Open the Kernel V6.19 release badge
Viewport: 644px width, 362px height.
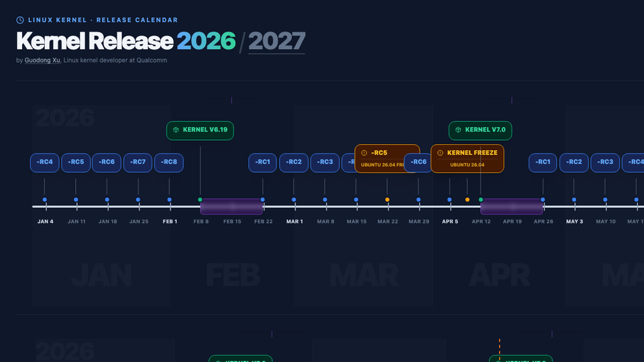click(200, 131)
